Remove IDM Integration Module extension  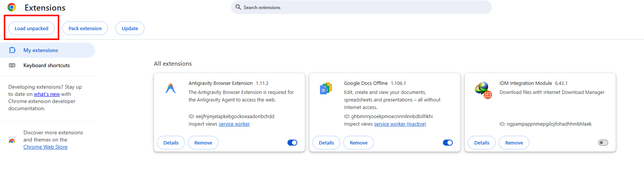[x=514, y=143]
